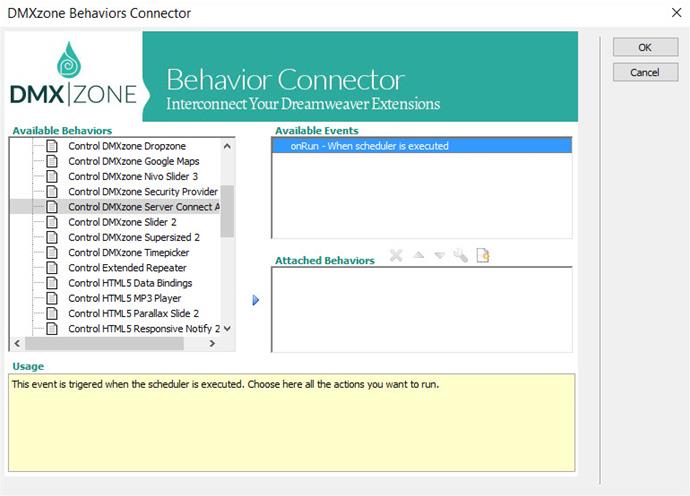Screen dimensions: 690x496
Task: Click document icon beside Control DMXzone Timepicker
Action: 52,253
